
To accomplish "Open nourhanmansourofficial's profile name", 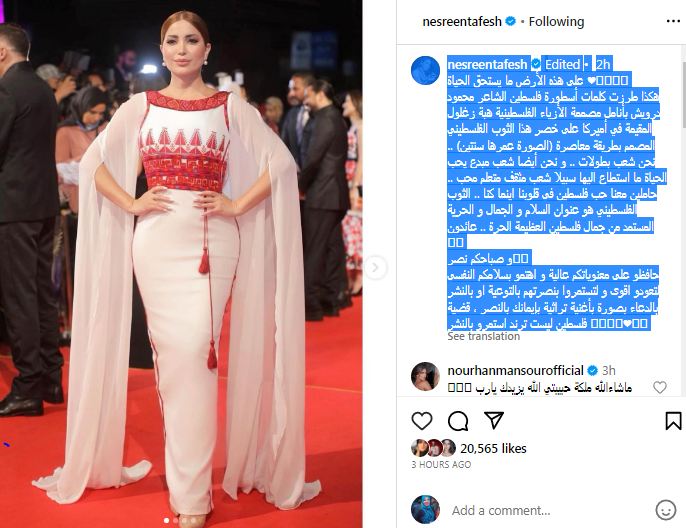I will pos(515,371).
